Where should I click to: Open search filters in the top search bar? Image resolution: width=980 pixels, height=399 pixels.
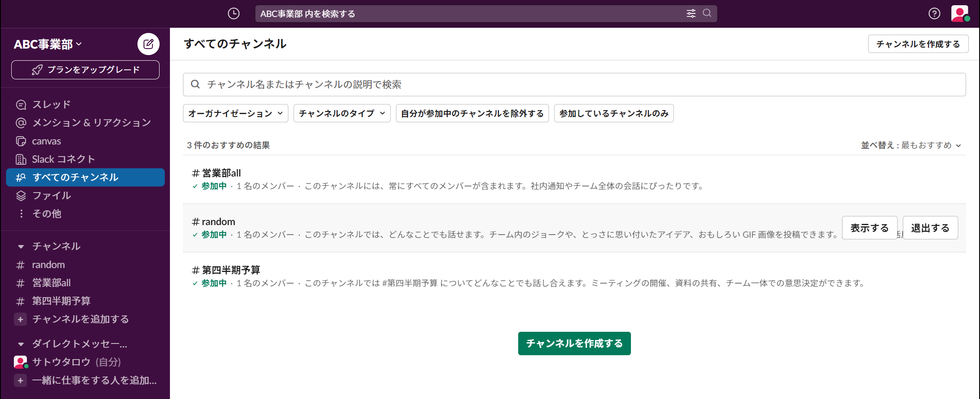[691, 13]
